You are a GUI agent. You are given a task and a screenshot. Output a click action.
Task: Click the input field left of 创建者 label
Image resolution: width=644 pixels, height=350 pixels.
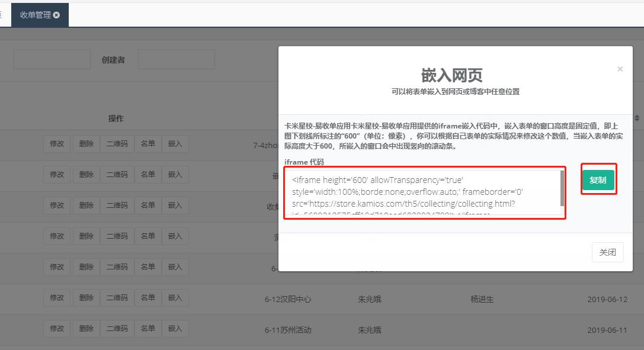[x=52, y=59]
